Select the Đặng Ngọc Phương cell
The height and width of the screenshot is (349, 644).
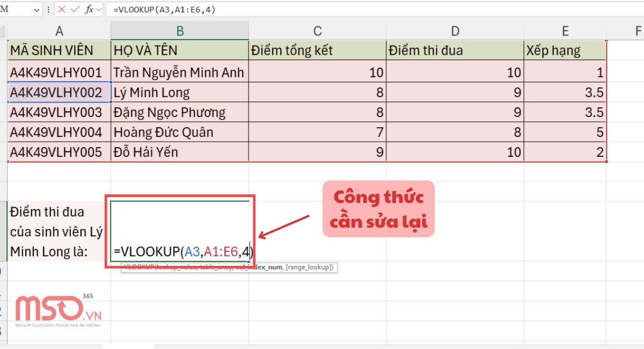[x=180, y=112]
